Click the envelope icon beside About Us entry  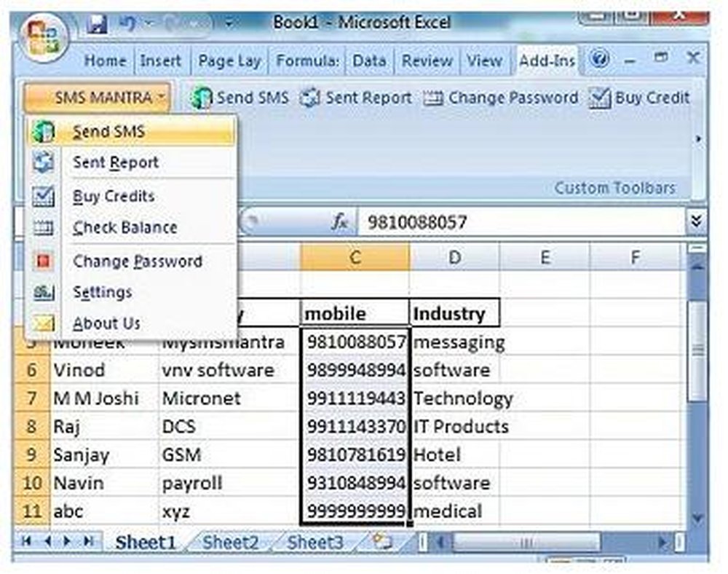(x=43, y=323)
